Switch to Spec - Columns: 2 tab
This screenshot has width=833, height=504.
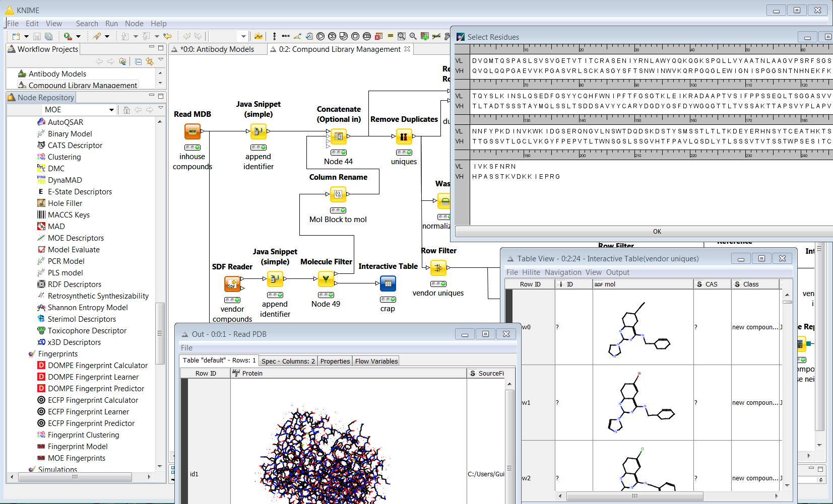288,361
